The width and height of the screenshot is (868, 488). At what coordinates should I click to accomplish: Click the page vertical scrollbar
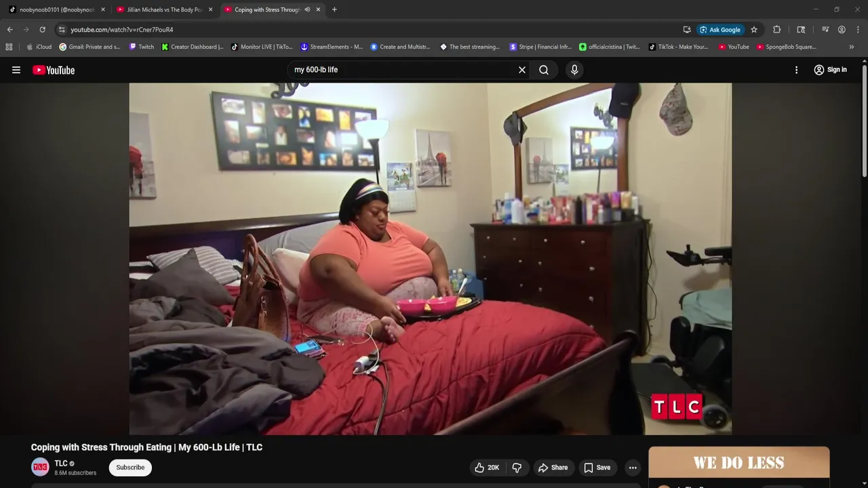click(864, 122)
